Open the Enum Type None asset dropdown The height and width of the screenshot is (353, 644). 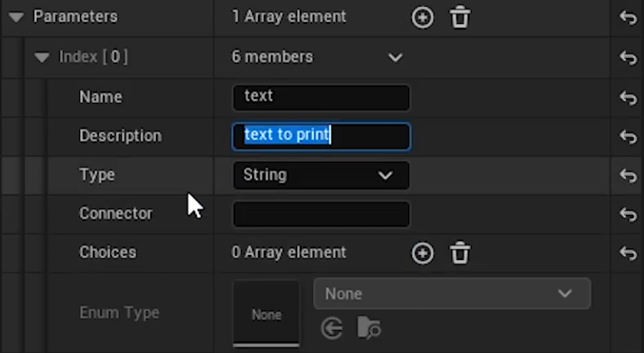coord(452,293)
